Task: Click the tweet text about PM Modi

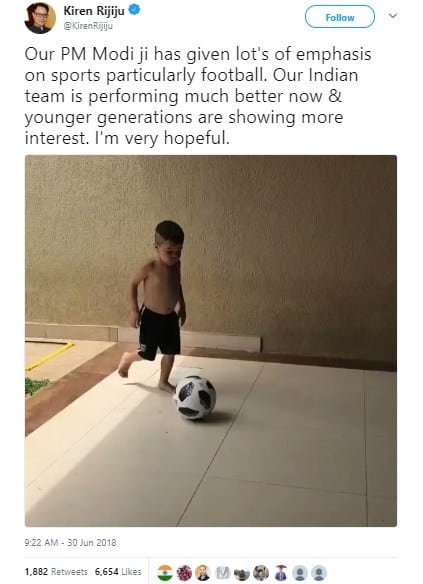Action: (x=198, y=96)
